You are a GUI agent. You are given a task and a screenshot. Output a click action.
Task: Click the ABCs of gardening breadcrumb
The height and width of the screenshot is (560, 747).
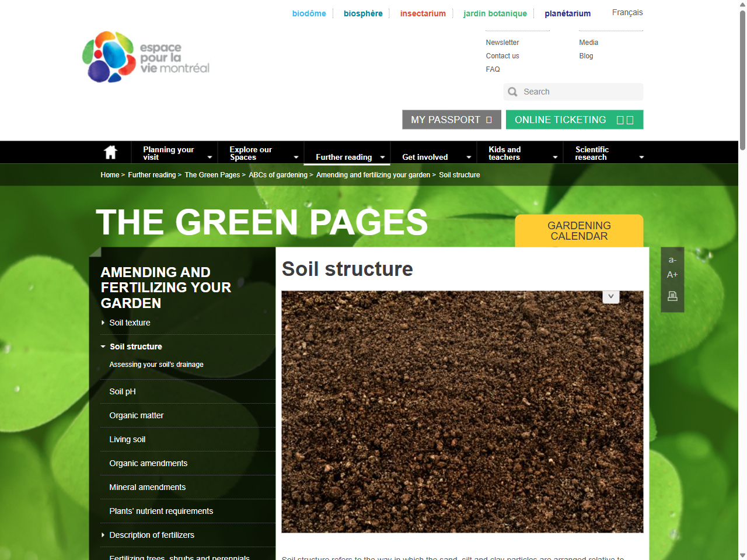(x=278, y=175)
